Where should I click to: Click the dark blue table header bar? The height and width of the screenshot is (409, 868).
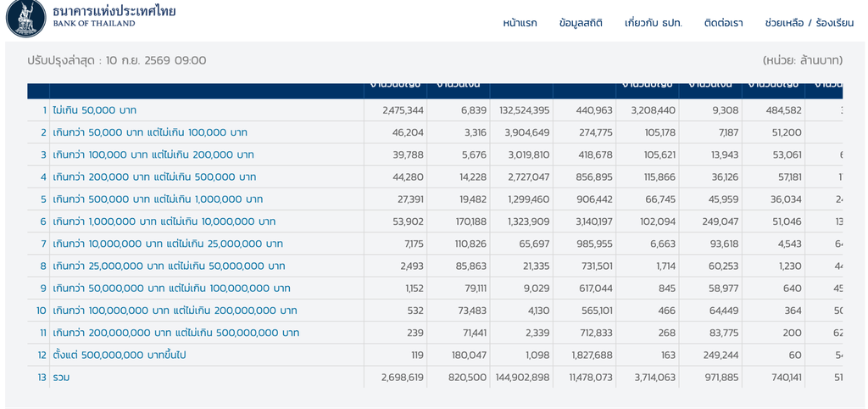pyautogui.click(x=435, y=91)
